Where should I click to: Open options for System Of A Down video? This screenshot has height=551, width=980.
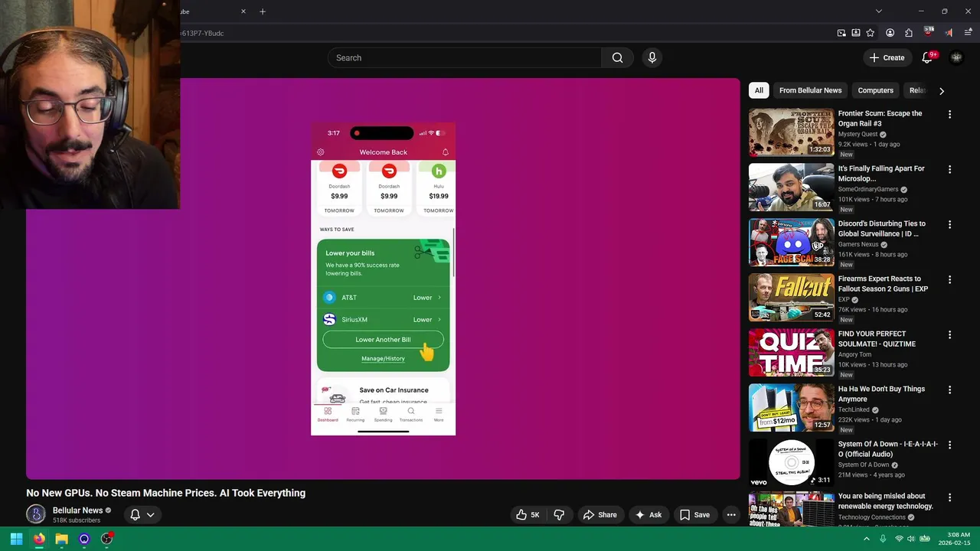coord(949,445)
